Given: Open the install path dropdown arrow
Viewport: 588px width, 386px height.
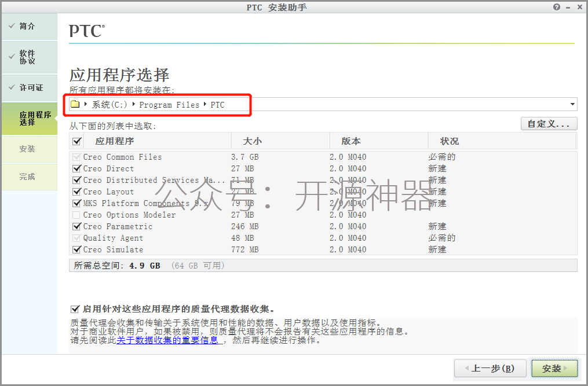Looking at the screenshot, I should (x=572, y=104).
